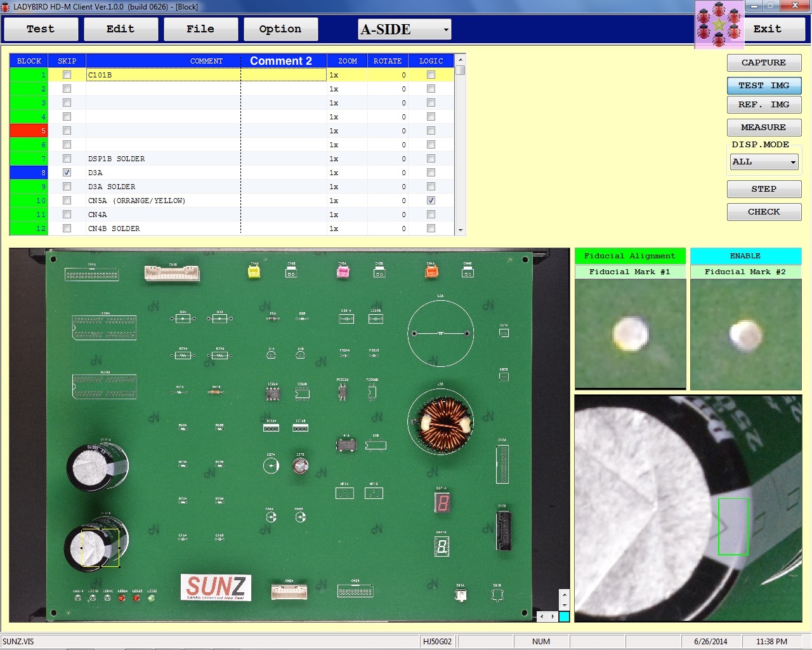Open the File menu
The width and height of the screenshot is (812, 650).
[200, 29]
